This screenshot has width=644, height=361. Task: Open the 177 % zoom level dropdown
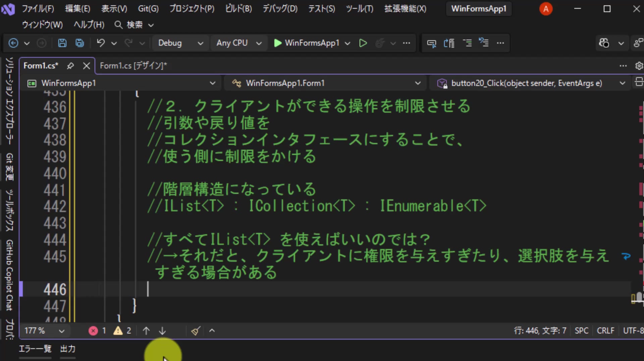[44, 331]
